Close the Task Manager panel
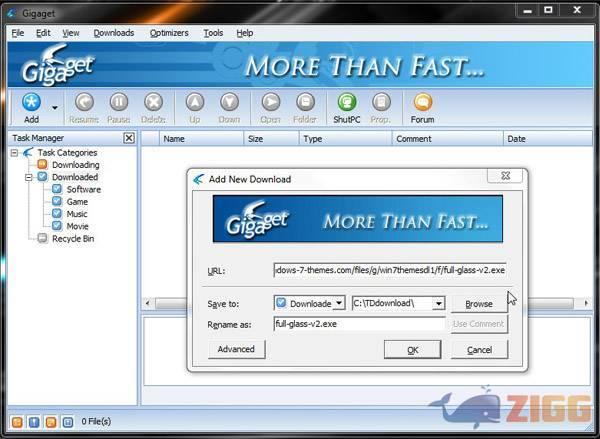 click(x=129, y=138)
